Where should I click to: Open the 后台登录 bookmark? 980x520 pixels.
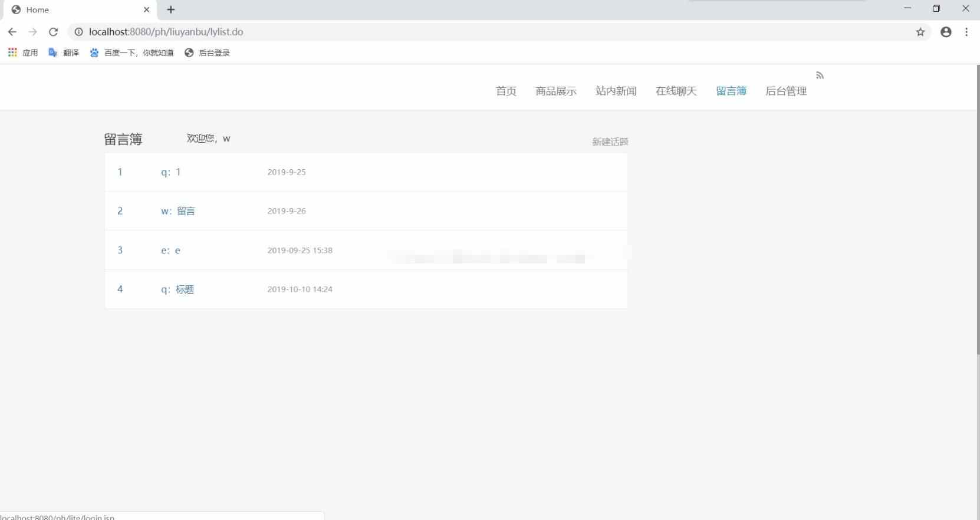(207, 52)
